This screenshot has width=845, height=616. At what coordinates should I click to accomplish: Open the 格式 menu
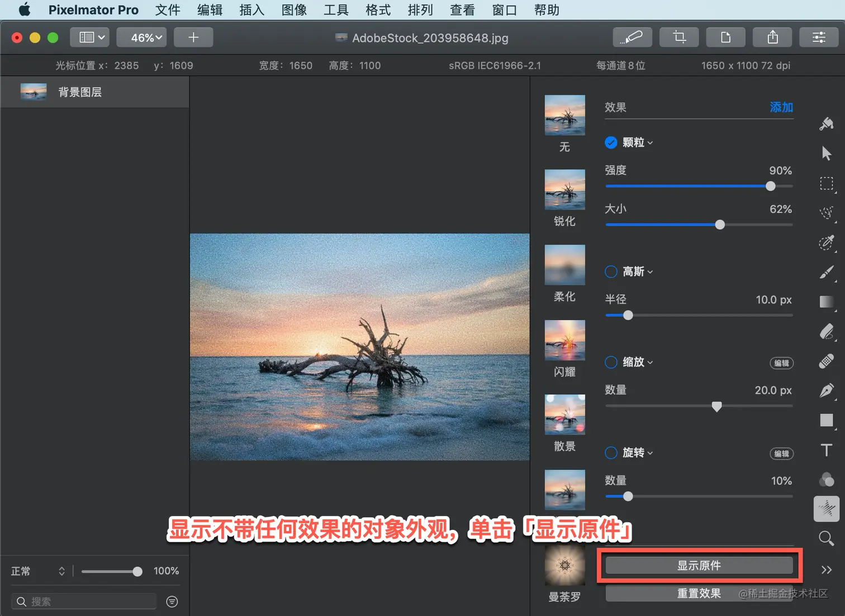click(x=378, y=10)
